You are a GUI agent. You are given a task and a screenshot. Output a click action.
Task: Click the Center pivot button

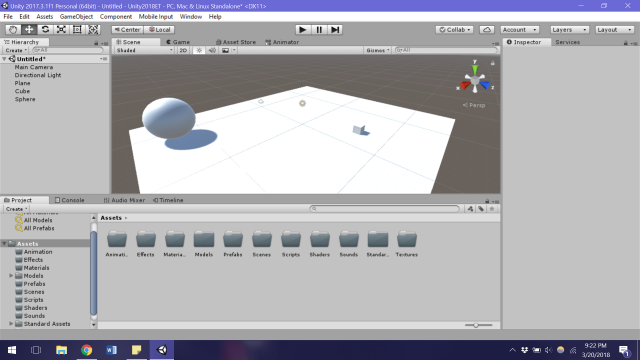[127, 30]
